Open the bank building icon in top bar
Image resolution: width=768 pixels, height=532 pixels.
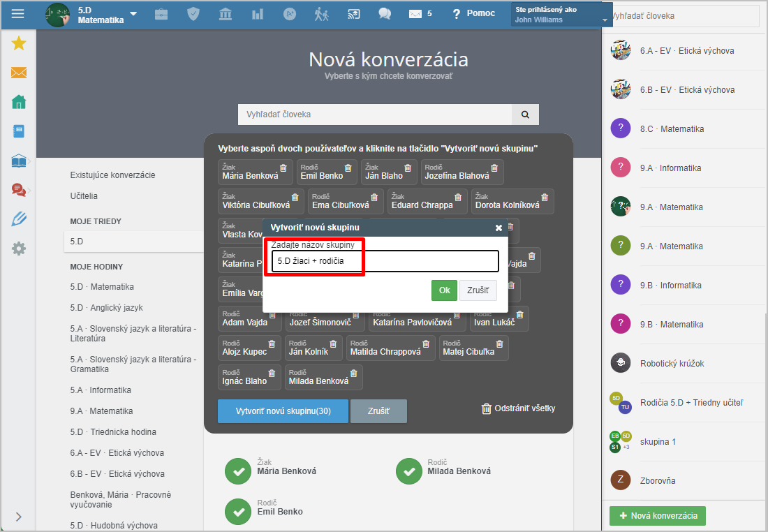[226, 14]
